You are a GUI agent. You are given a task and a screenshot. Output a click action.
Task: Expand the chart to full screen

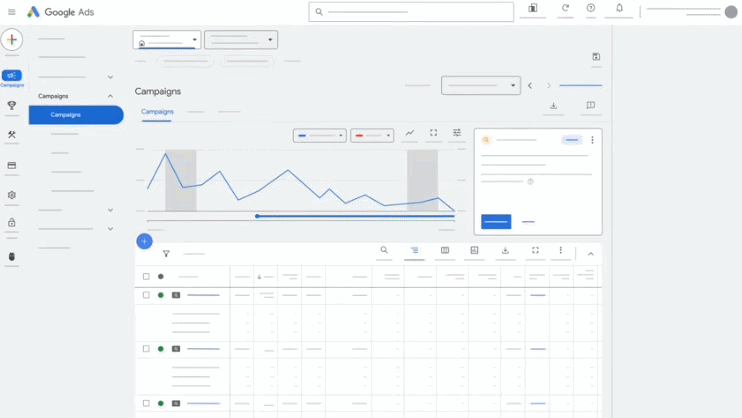coord(433,133)
